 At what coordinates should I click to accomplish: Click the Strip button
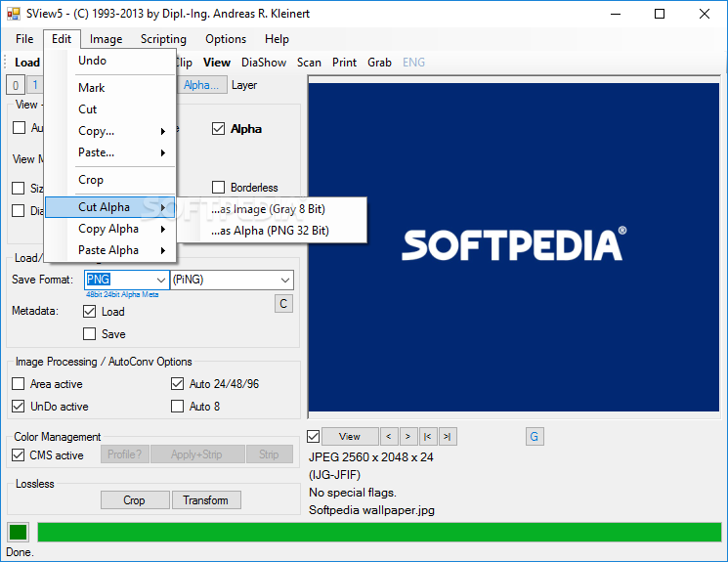pyautogui.click(x=270, y=454)
